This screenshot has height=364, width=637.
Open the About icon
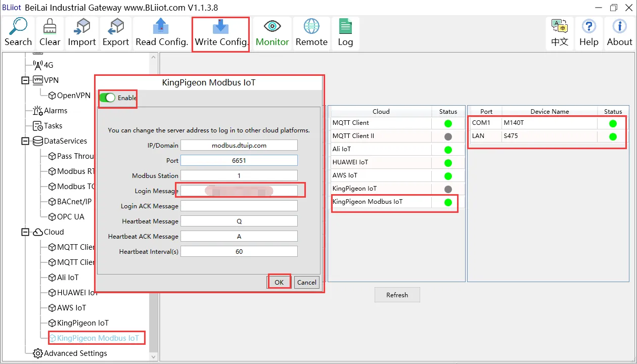tap(619, 33)
